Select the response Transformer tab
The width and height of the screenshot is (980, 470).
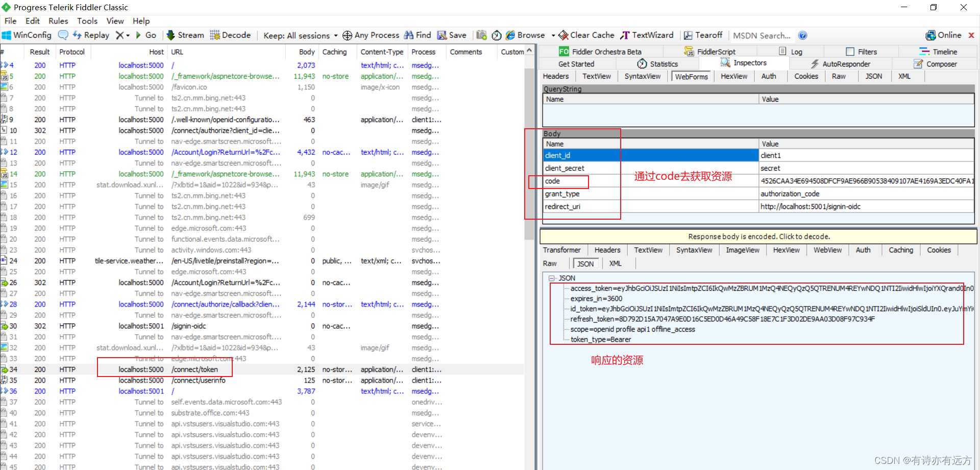pos(561,250)
